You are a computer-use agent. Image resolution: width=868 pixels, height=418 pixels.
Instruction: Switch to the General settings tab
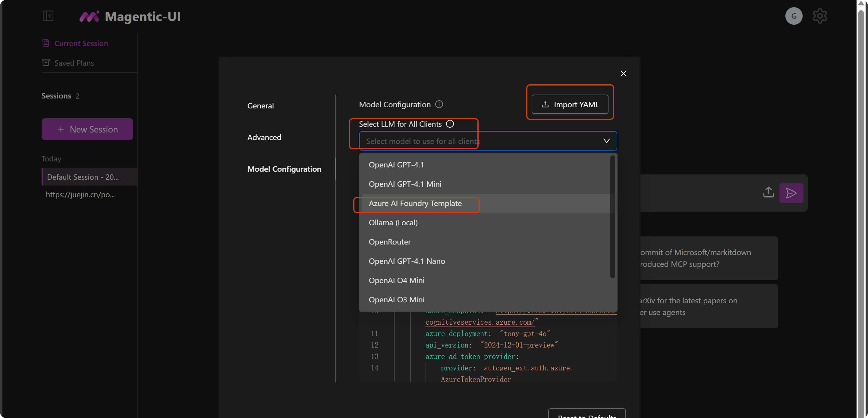(x=260, y=106)
